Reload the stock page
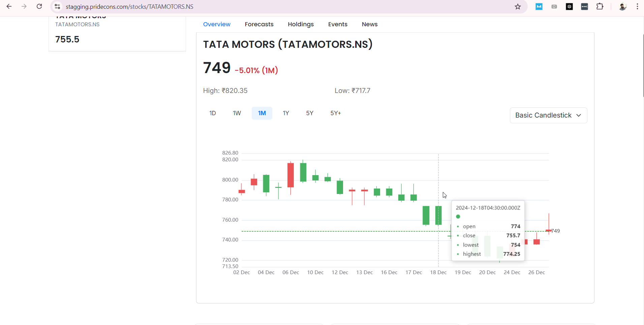 point(39,6)
